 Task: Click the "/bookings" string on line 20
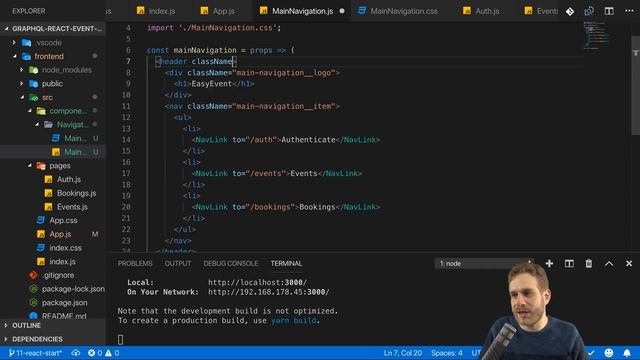[270, 207]
